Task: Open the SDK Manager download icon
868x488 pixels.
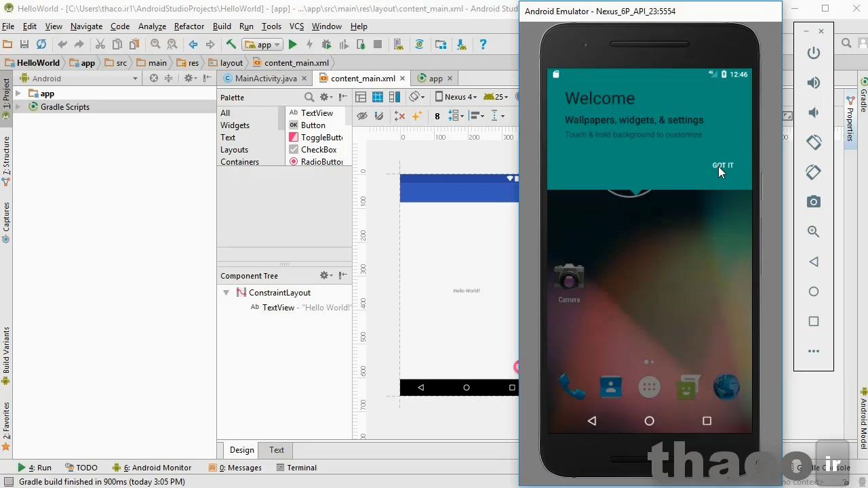Action: pyautogui.click(x=462, y=44)
